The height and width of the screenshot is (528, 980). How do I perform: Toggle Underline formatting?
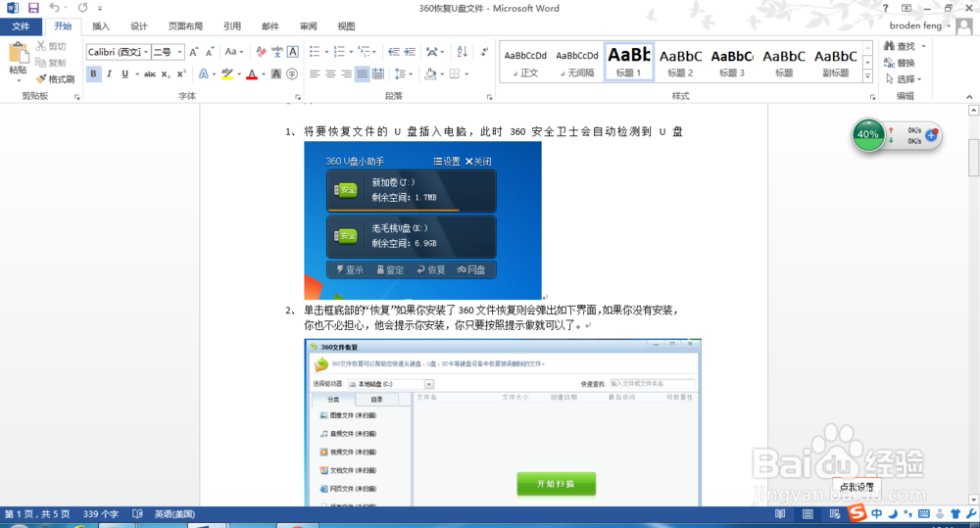coord(125,73)
